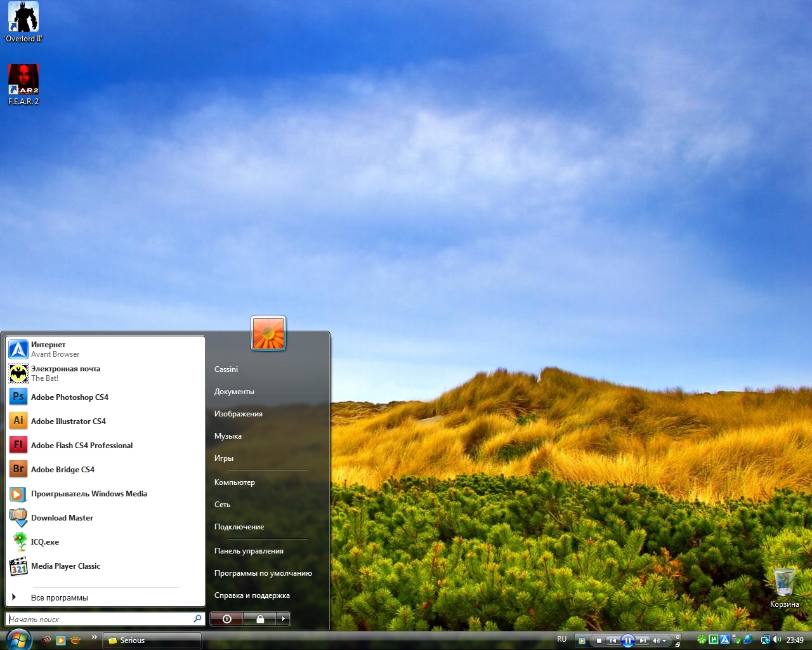
Task: Click the search magnifier icon
Action: point(197,619)
